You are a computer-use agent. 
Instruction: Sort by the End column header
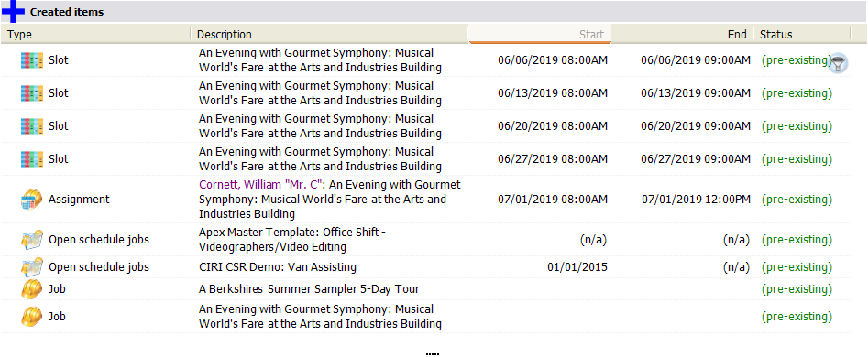pyautogui.click(x=682, y=34)
